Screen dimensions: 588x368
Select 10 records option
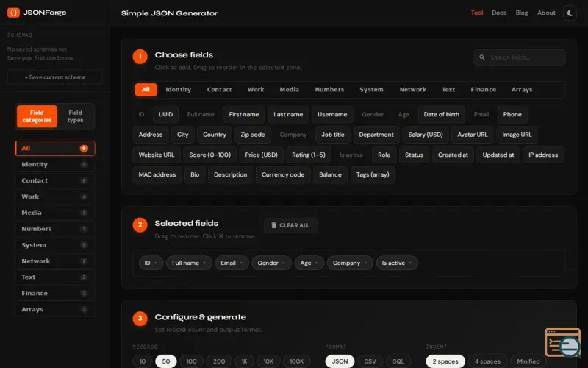pyautogui.click(x=143, y=361)
